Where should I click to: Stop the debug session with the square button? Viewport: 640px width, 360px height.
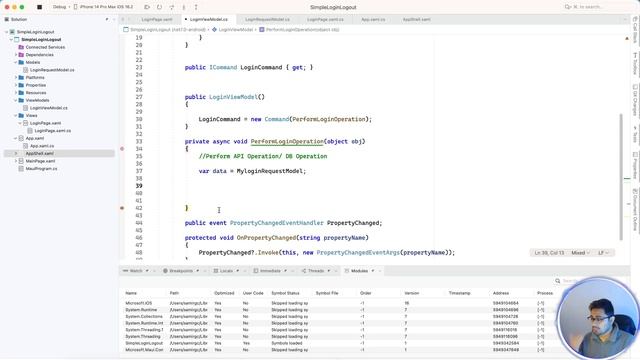[x=40, y=7]
